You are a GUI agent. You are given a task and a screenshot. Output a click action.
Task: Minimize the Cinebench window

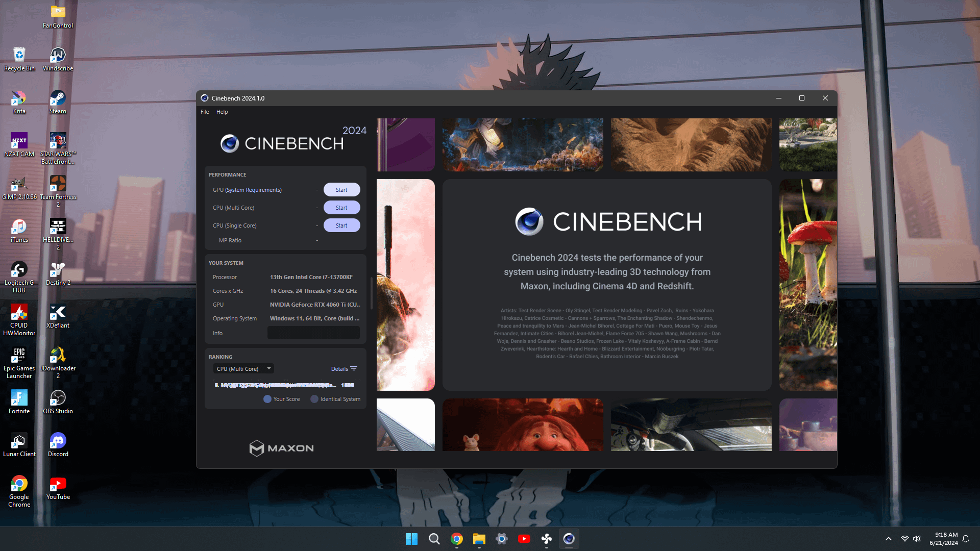click(x=779, y=98)
